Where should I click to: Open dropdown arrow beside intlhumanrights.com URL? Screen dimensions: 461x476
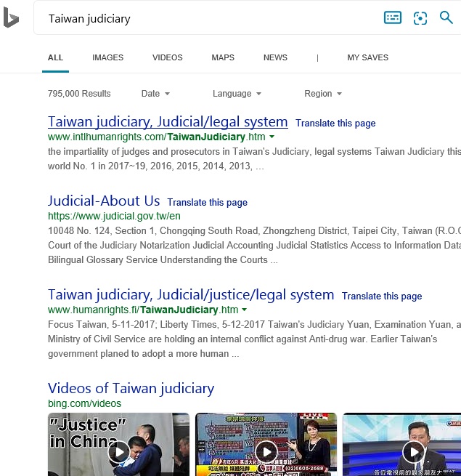click(272, 137)
